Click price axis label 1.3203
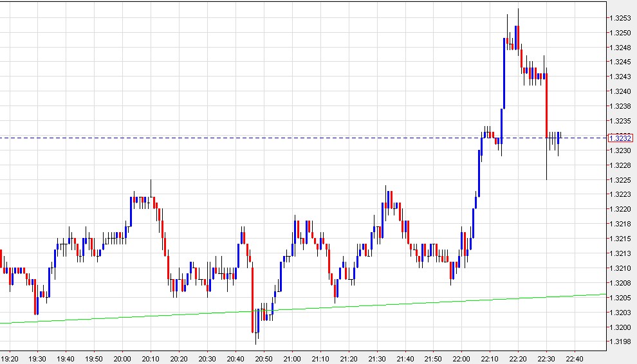 pyautogui.click(x=620, y=313)
